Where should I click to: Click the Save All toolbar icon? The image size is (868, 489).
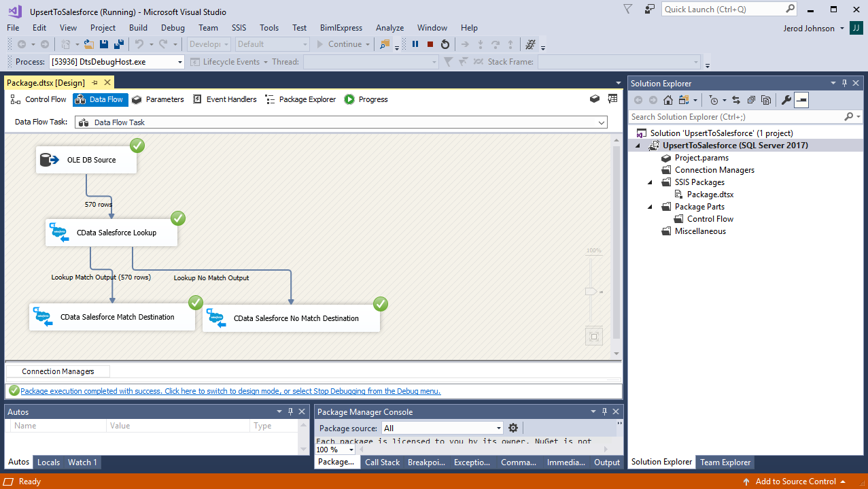click(x=119, y=44)
